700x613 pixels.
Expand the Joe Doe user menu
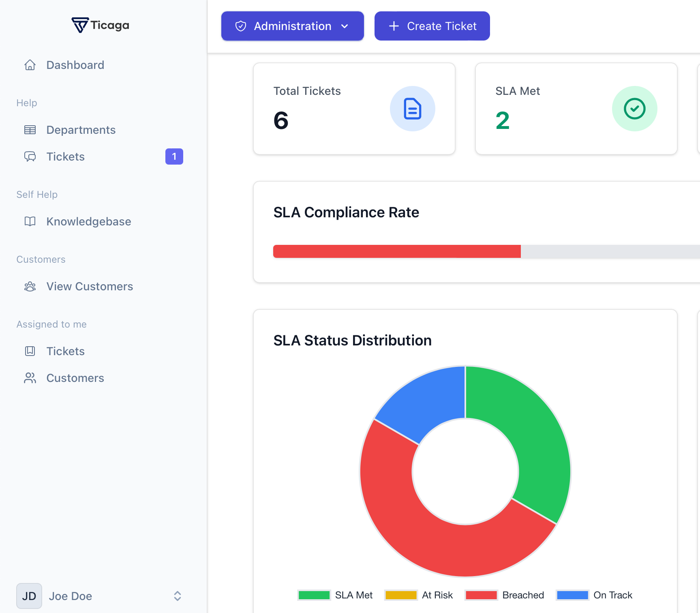(177, 596)
